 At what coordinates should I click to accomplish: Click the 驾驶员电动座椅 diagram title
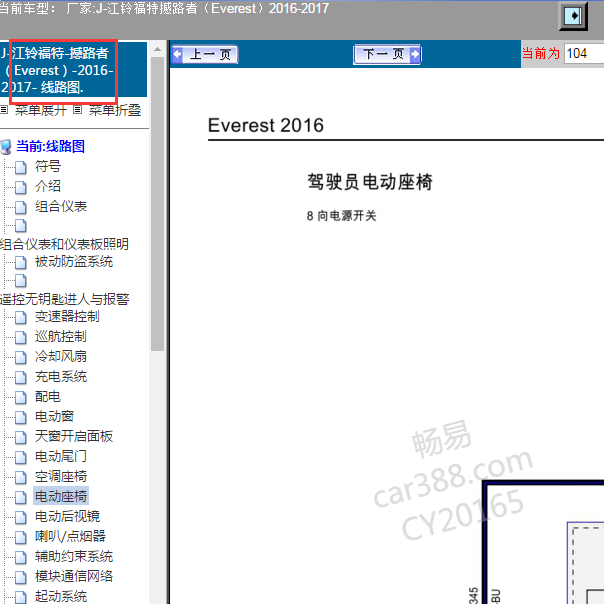[370, 182]
